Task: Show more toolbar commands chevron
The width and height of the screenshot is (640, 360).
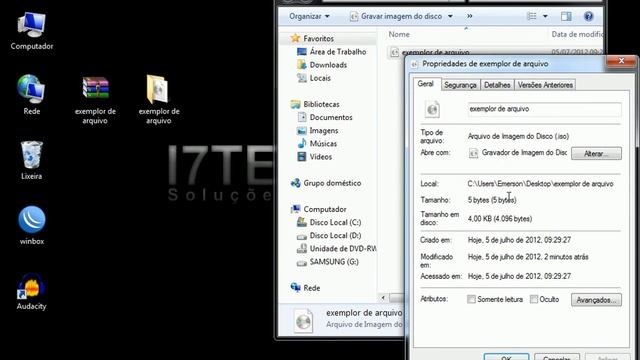Action: click(x=470, y=16)
